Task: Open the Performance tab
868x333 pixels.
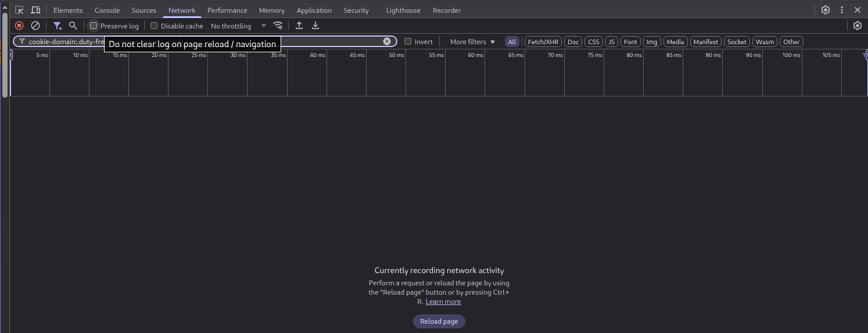Action: click(227, 10)
